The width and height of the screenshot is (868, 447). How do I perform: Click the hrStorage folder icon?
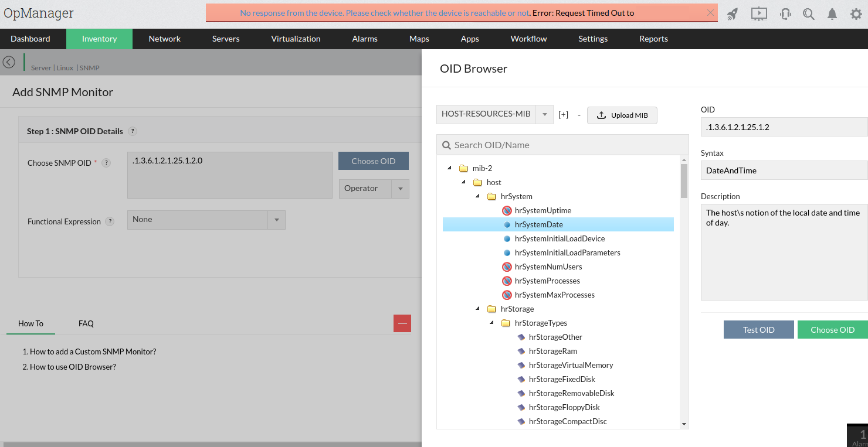pos(491,309)
